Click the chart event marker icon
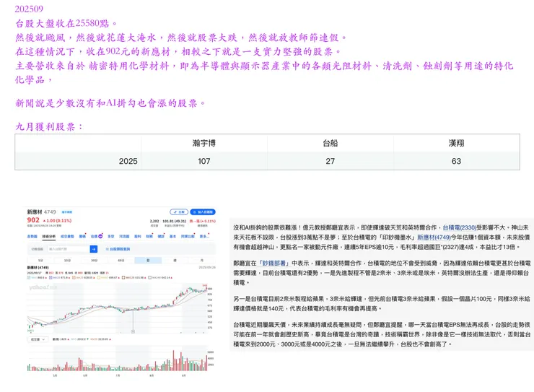The image size is (534, 392). coord(133,331)
